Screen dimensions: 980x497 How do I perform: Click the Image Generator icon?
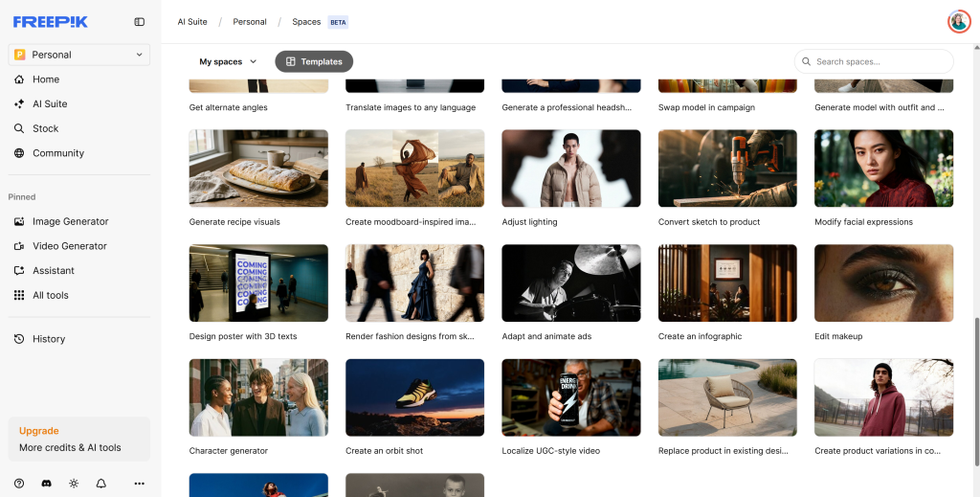(19, 221)
